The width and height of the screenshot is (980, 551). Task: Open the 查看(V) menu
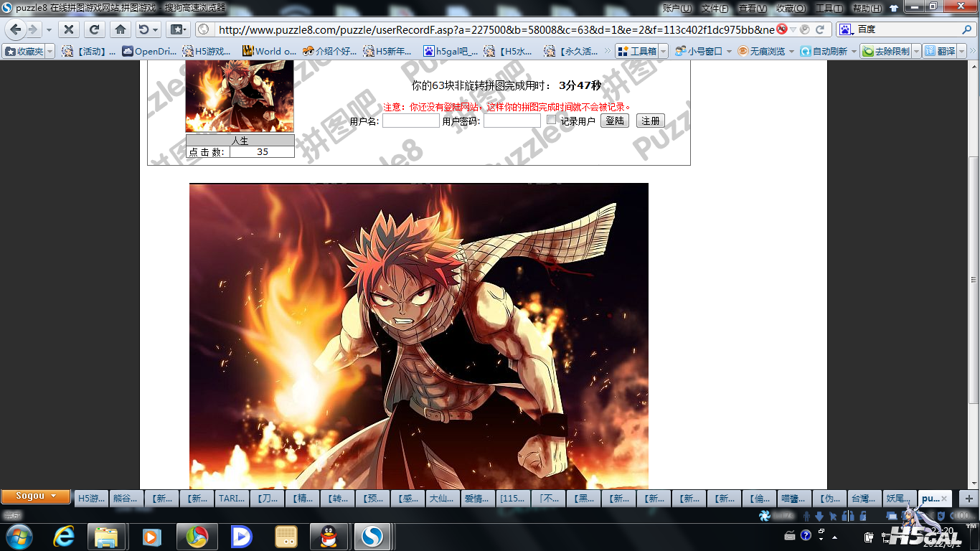coord(752,8)
